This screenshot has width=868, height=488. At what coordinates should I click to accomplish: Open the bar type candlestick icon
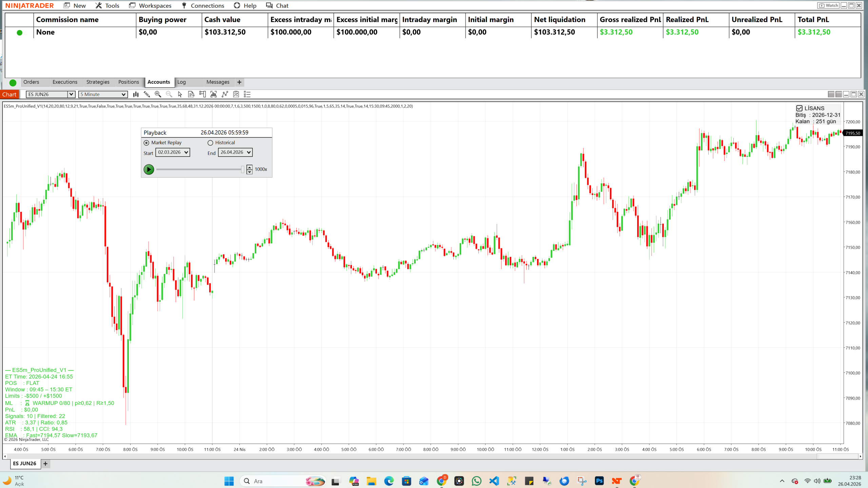pos(136,95)
